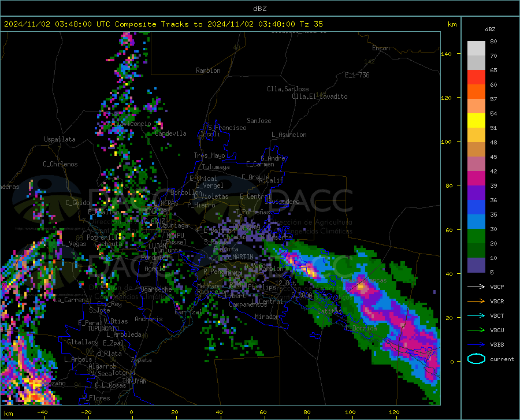
Task: Select the green 20 dBZ color swatch
Action: click(476, 236)
